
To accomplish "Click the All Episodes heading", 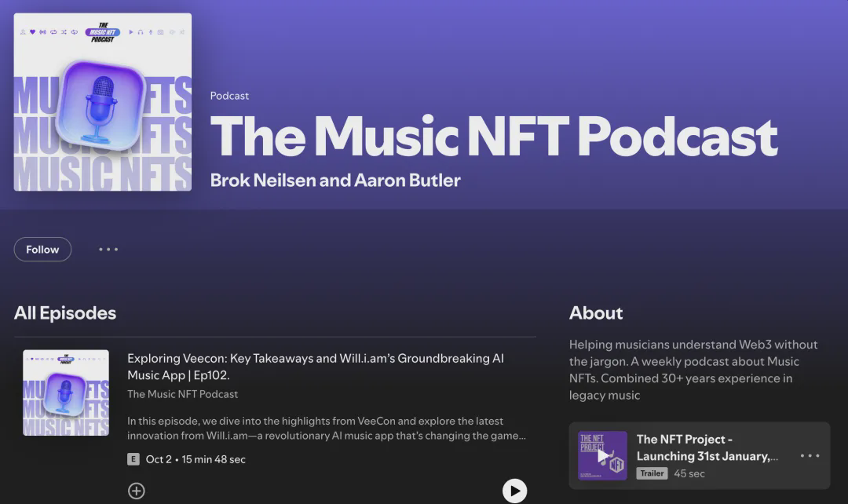I will [65, 313].
